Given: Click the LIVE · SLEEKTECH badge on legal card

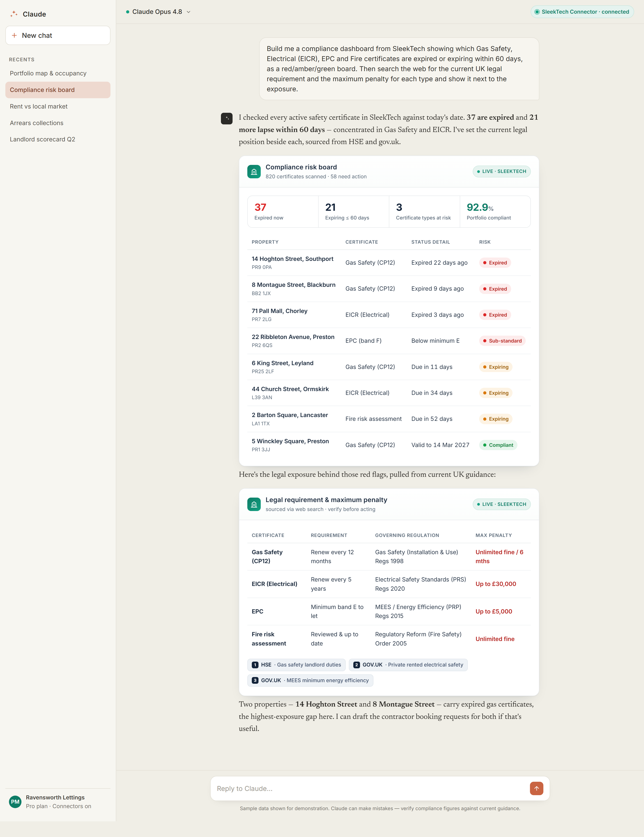Looking at the screenshot, I should point(501,504).
